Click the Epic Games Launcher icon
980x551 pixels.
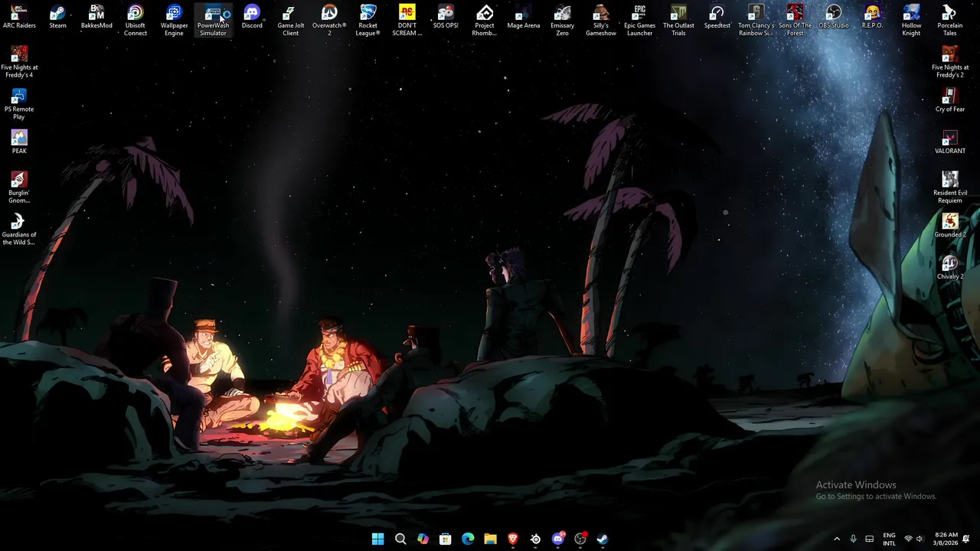pos(640,21)
